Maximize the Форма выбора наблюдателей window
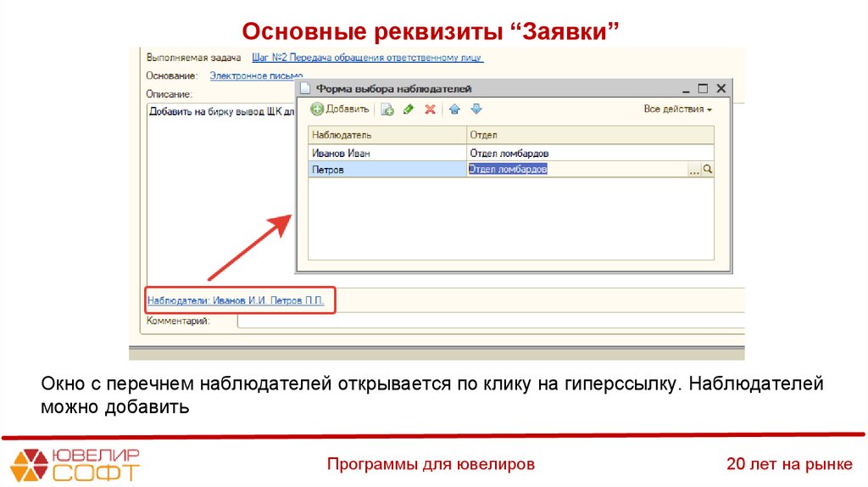Image resolution: width=868 pixels, height=487 pixels. (x=703, y=88)
